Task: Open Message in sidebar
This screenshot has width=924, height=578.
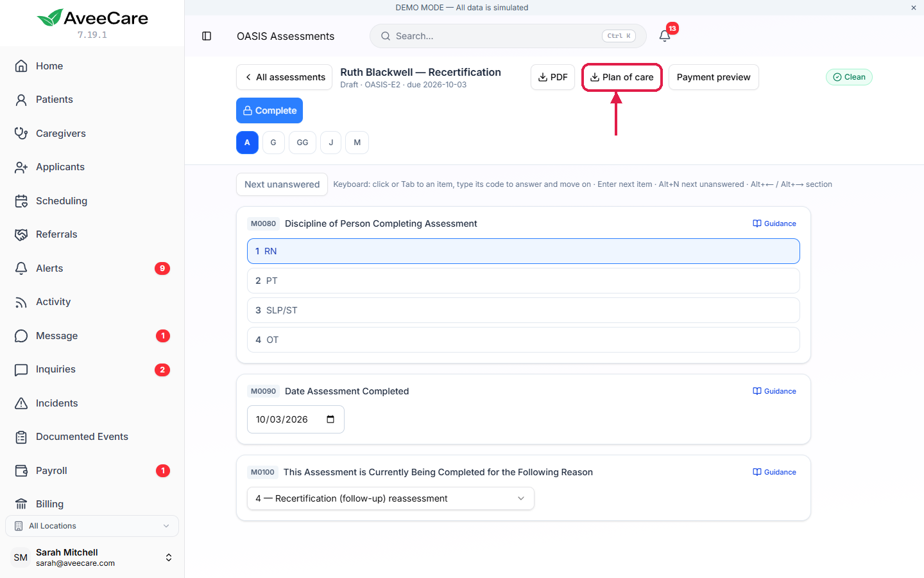Action: pyautogui.click(x=92, y=336)
